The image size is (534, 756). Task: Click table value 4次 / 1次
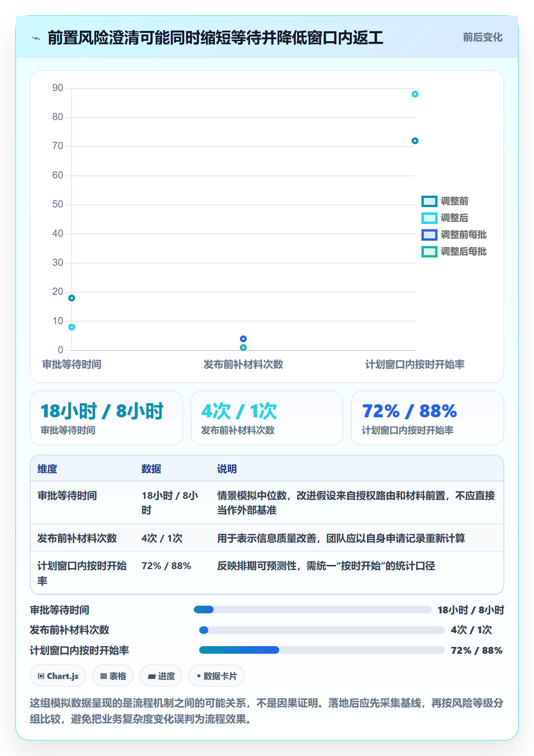tap(162, 538)
